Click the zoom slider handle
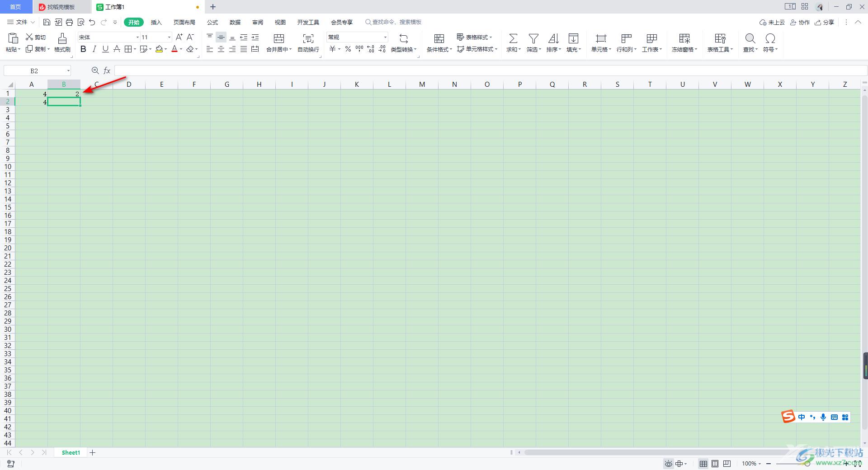The height and width of the screenshot is (470, 868). 807,464
